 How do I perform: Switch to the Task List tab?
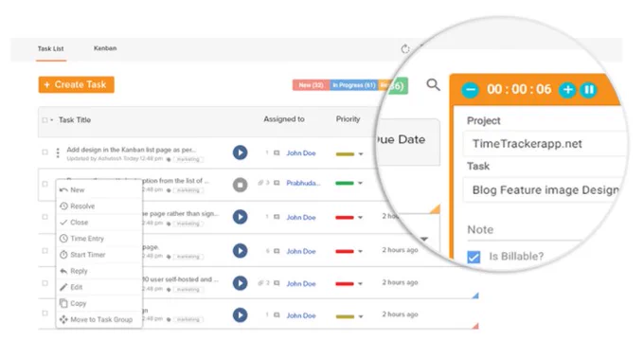tap(50, 48)
